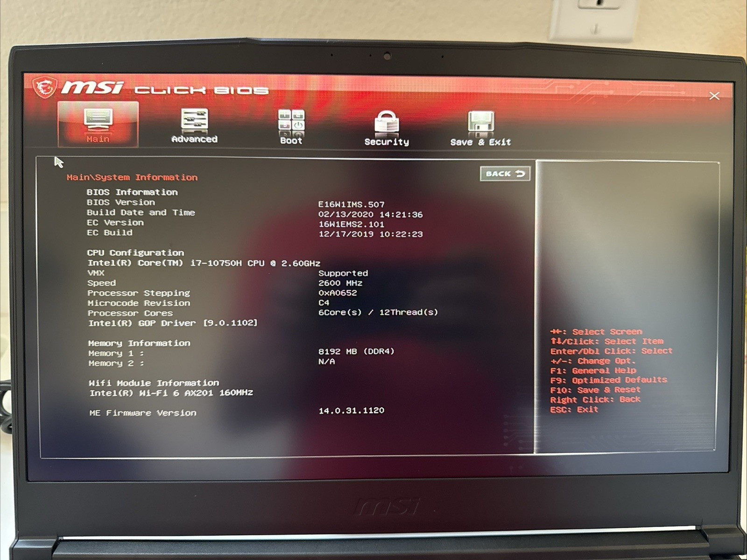The height and width of the screenshot is (560, 747).
Task: Select the VMX row label
Action: (96, 273)
